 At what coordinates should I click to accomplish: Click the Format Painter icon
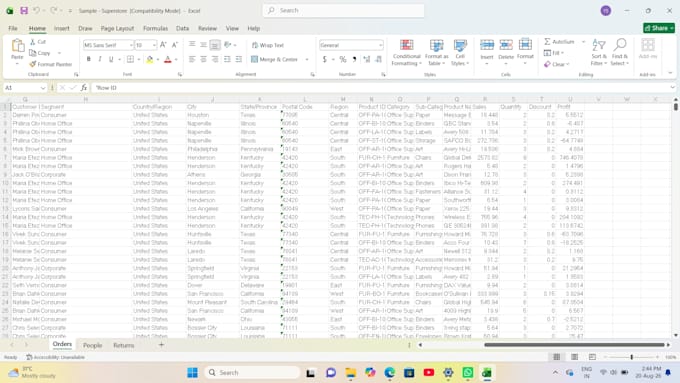point(33,64)
